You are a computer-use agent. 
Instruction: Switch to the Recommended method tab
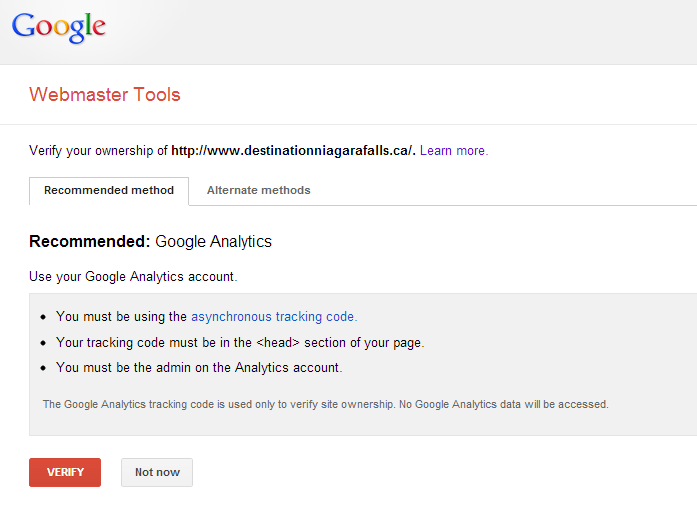pos(109,191)
